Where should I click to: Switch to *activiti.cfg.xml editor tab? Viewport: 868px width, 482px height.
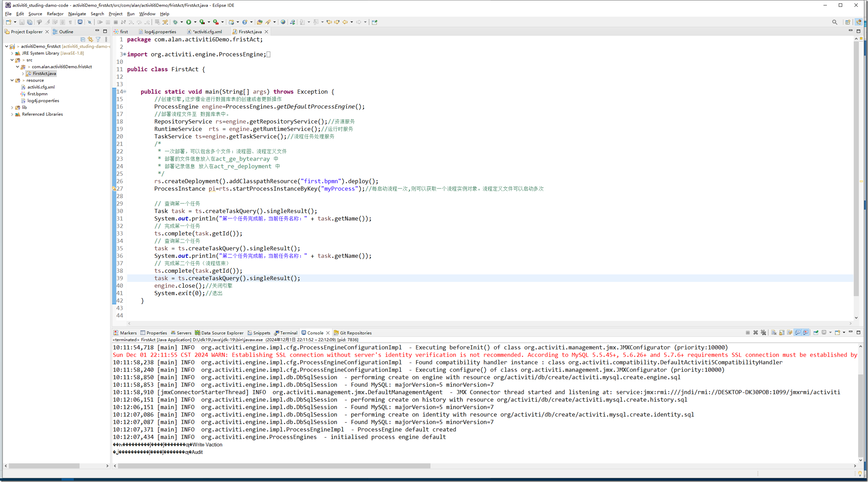coord(205,32)
